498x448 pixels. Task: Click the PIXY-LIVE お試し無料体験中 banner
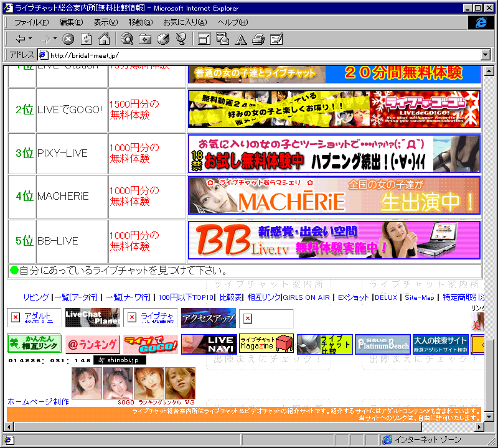tap(334, 154)
